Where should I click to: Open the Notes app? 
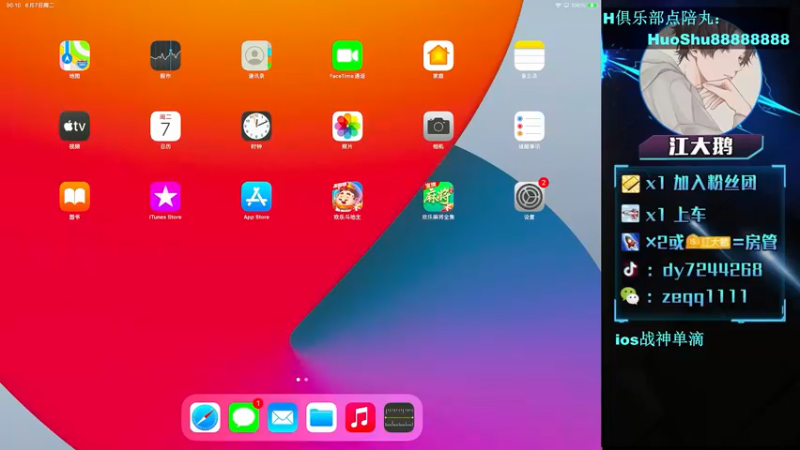pyautogui.click(x=529, y=56)
